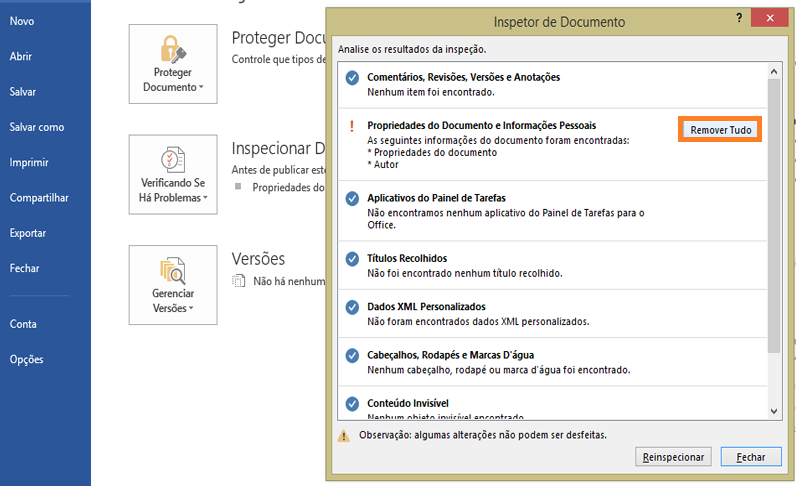Click the scroll up arrow in inspection results
The image size is (796, 486).
point(774,72)
